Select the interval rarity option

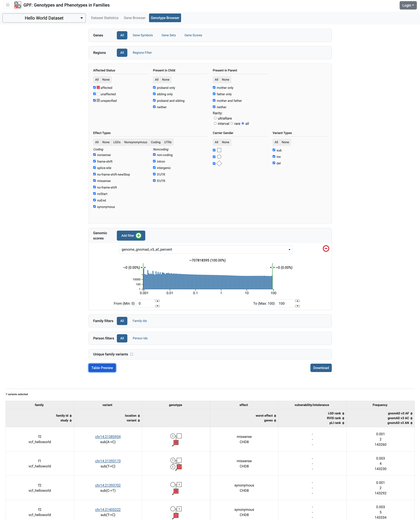click(215, 123)
